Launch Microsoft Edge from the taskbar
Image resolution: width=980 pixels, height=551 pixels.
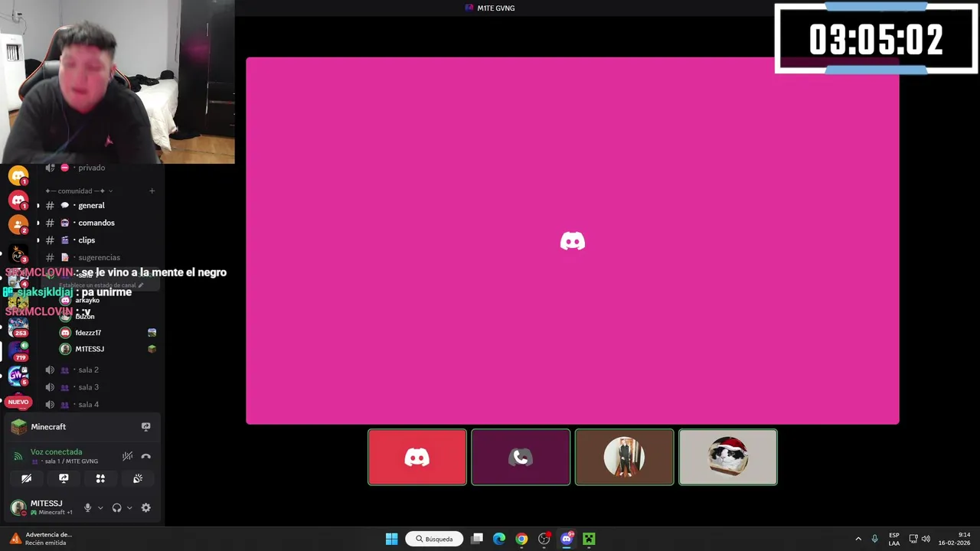pos(499,539)
